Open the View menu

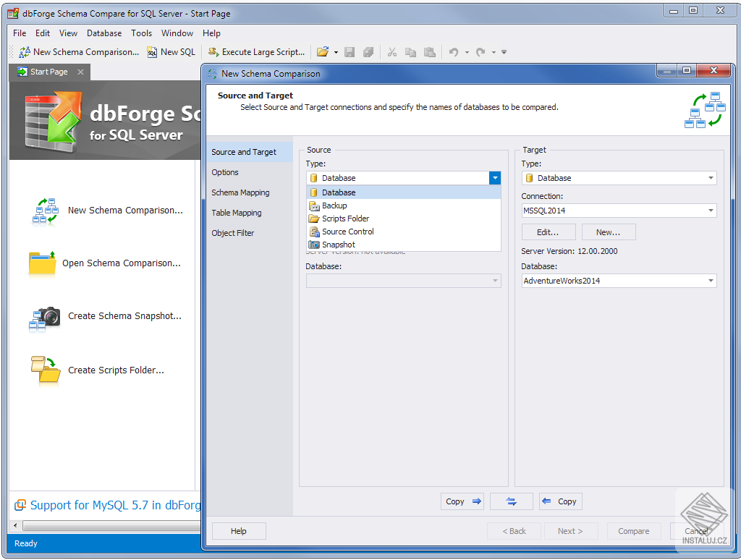pyautogui.click(x=68, y=33)
